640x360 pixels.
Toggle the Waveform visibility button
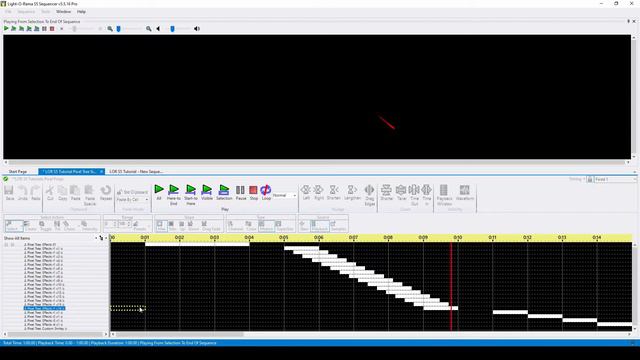point(464,192)
